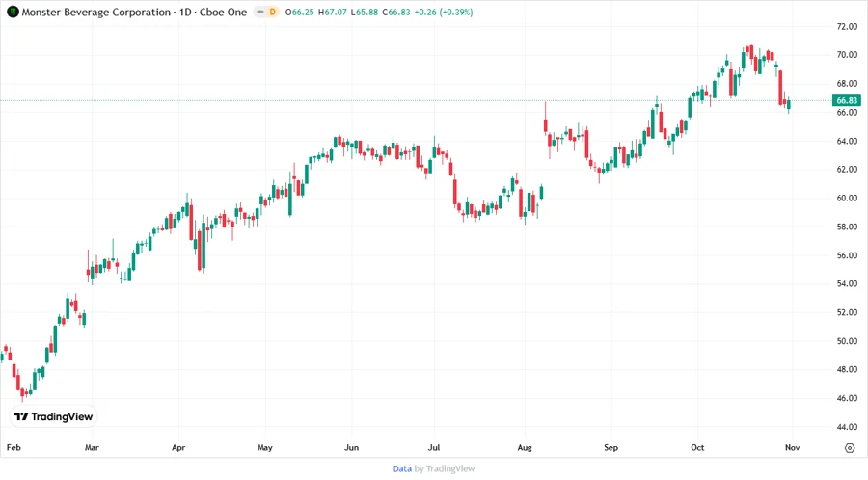This screenshot has width=868, height=480.
Task: Open the Data link in footer
Action: click(x=402, y=468)
